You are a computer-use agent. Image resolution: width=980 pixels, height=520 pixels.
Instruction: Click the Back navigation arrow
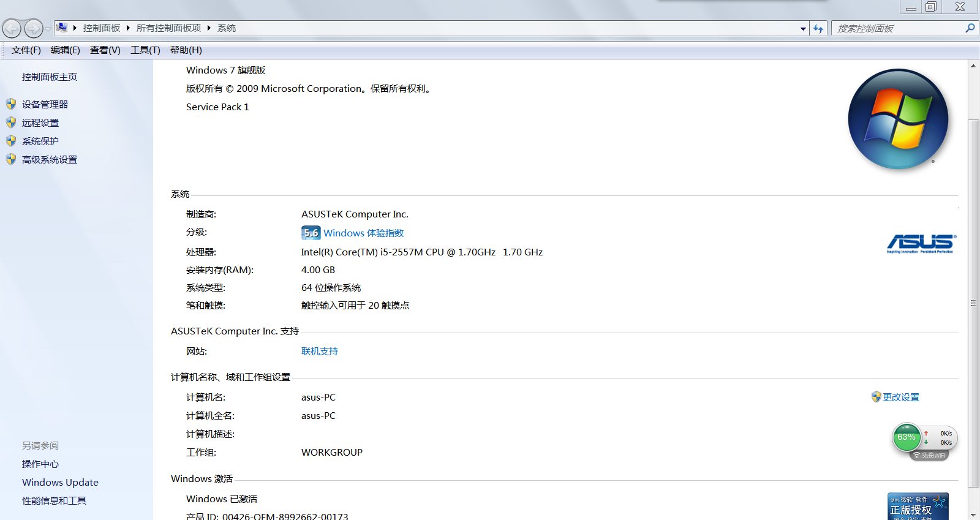click(12, 28)
